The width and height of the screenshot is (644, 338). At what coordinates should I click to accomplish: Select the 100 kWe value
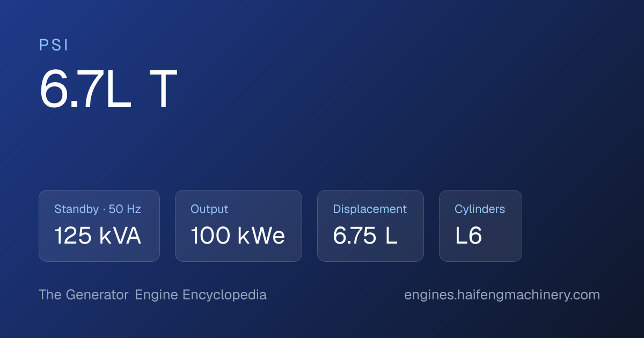click(238, 236)
